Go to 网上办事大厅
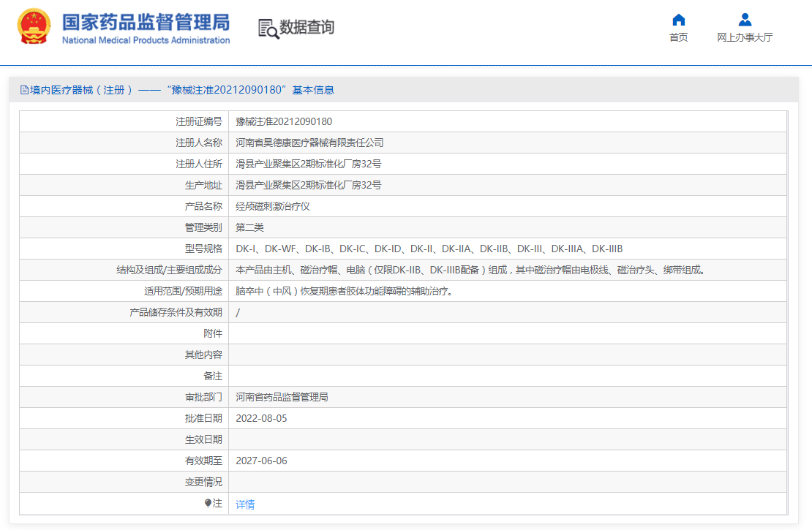Viewport: 812px width, 530px height. pyautogui.click(x=745, y=37)
